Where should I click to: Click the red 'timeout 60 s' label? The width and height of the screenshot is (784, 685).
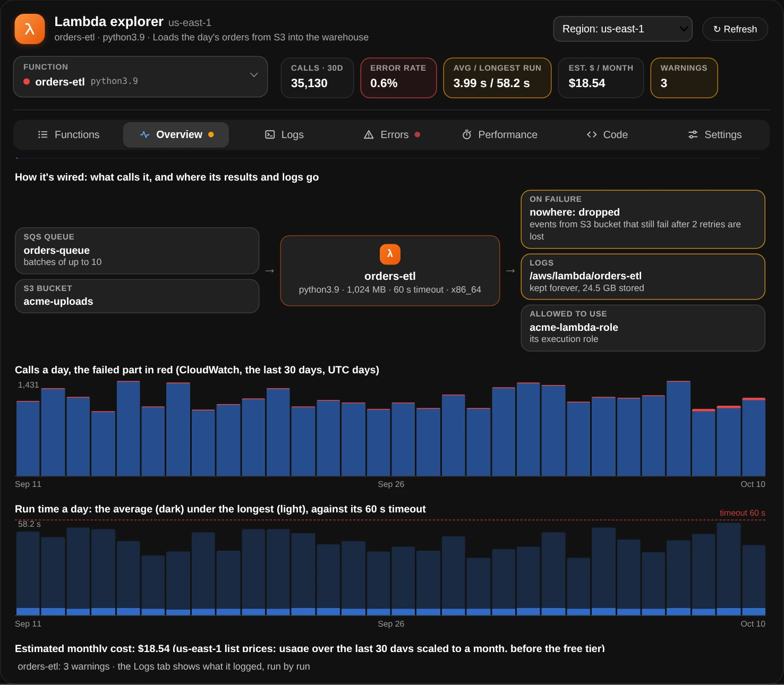[742, 513]
